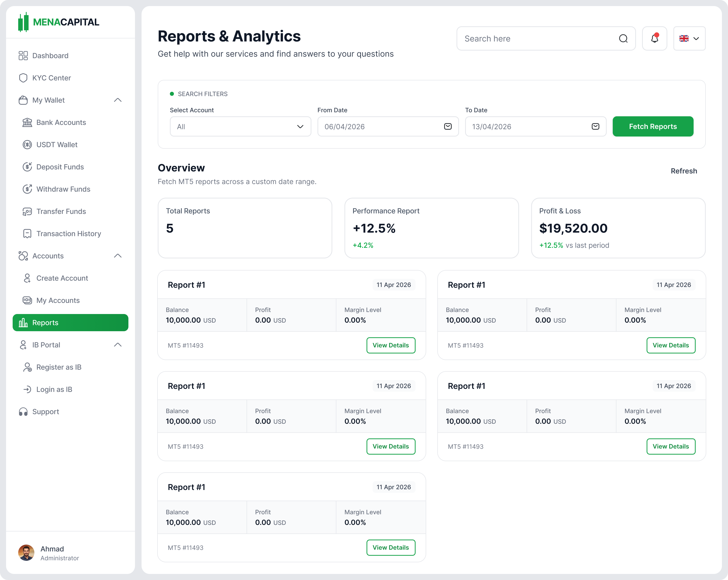Screen dimensions: 728x580
Task: Open the Select Account dropdown
Action: coord(240,127)
